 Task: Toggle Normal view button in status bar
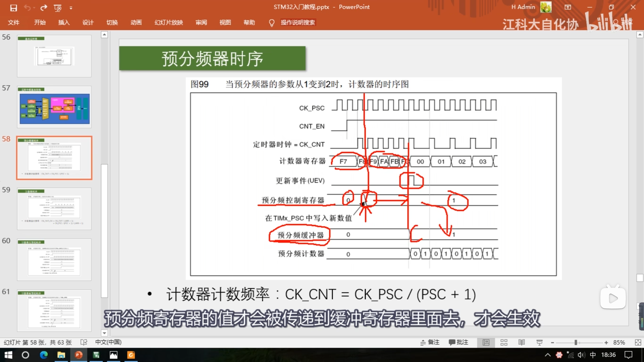pos(486,342)
